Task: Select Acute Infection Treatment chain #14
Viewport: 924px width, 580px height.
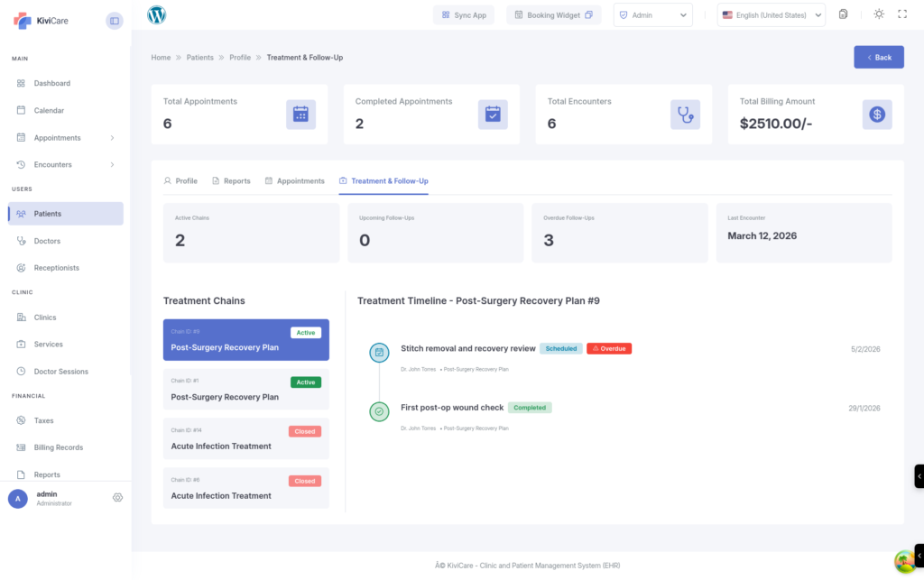Action: [x=245, y=439]
